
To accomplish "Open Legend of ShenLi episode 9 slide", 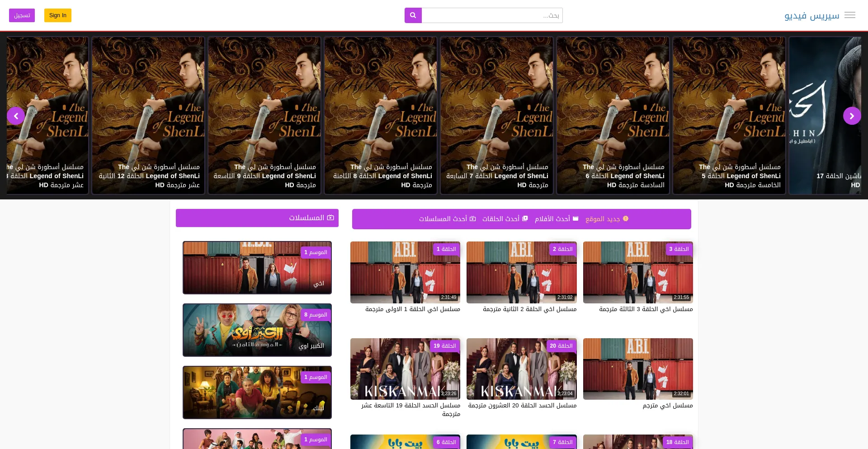I will pyautogui.click(x=264, y=116).
